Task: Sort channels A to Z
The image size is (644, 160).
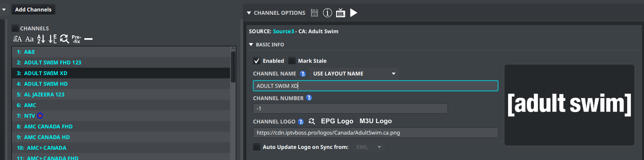Action: [41, 39]
